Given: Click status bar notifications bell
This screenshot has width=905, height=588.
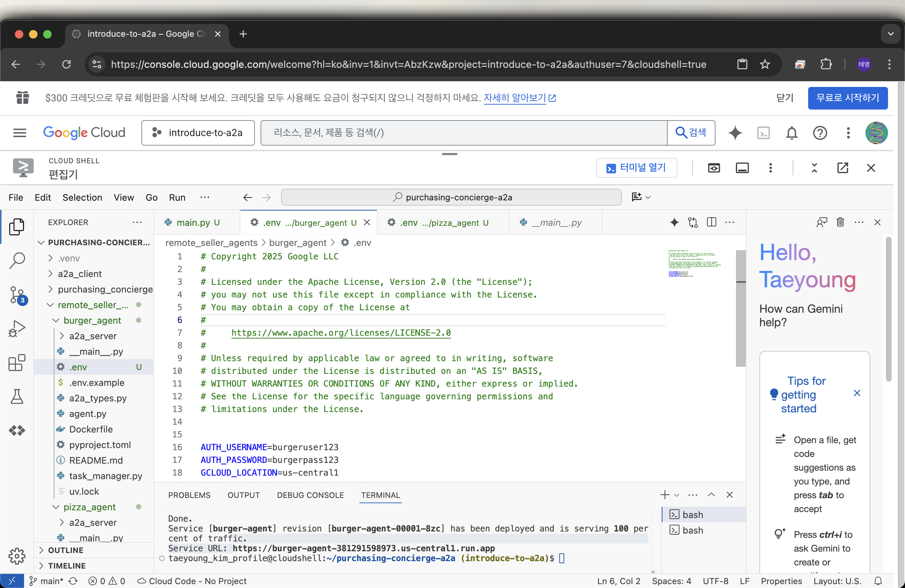Looking at the screenshot, I should (878, 581).
